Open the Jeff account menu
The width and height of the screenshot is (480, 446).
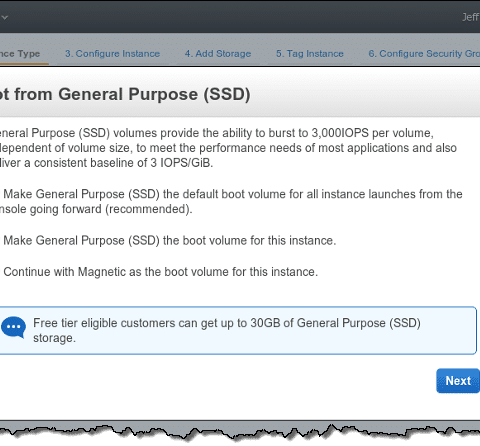[x=471, y=17]
